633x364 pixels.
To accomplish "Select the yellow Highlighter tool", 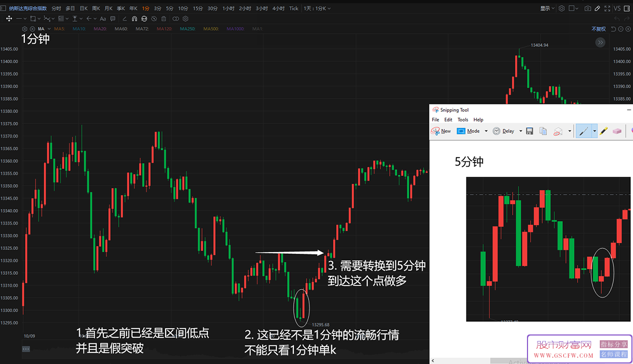I will tap(603, 131).
